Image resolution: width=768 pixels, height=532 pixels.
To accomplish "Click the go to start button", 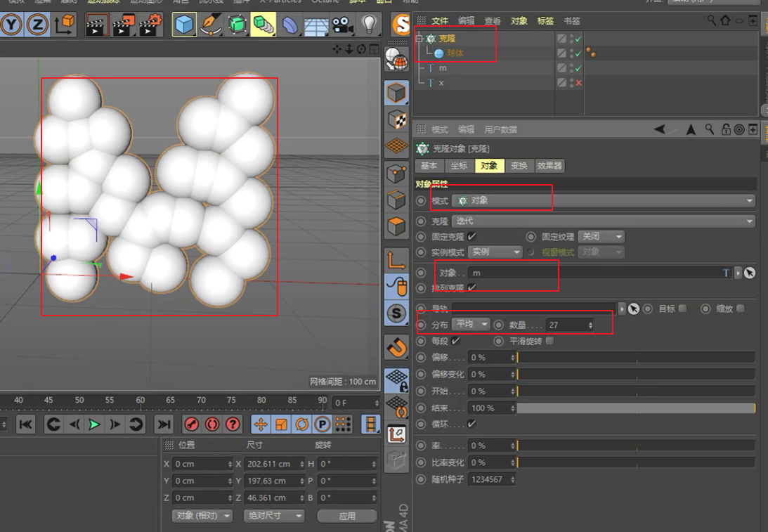I will (25, 424).
